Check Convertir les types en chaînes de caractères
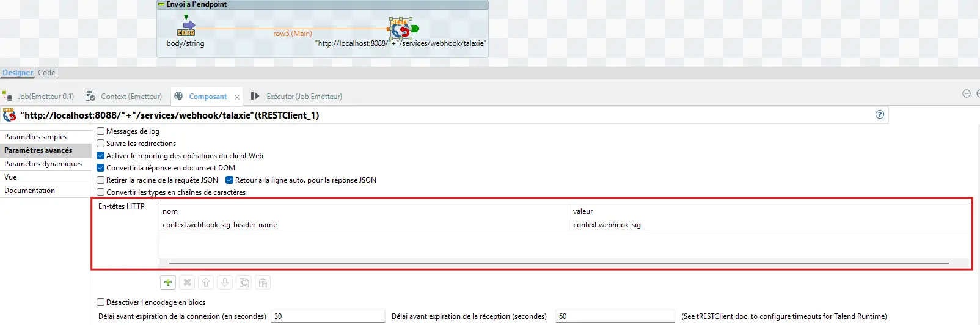The height and width of the screenshot is (325, 980). click(x=101, y=192)
